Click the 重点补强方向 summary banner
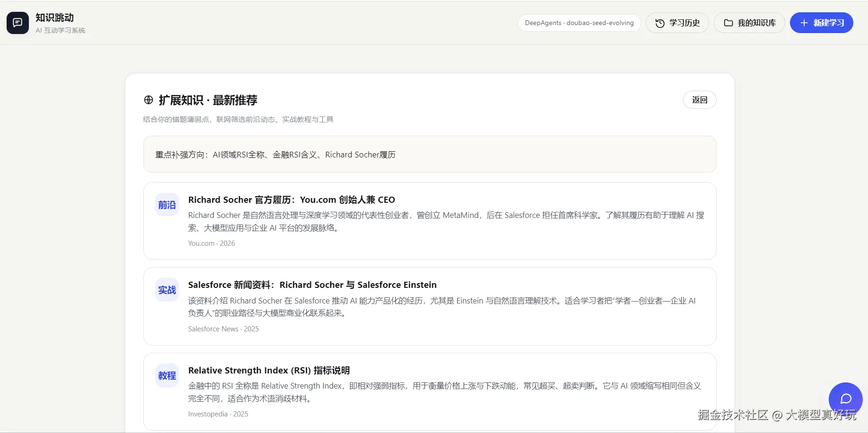The width and height of the screenshot is (868, 433). click(x=430, y=154)
